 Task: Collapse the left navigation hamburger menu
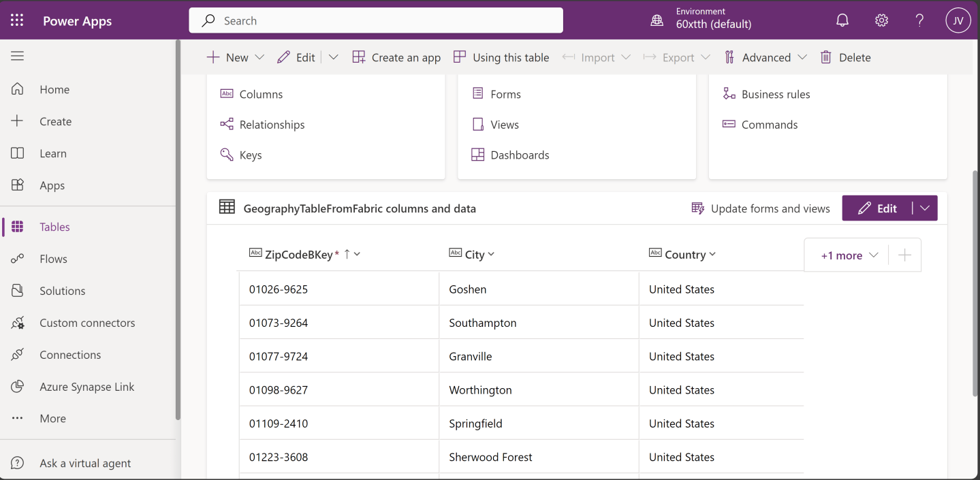click(x=17, y=57)
